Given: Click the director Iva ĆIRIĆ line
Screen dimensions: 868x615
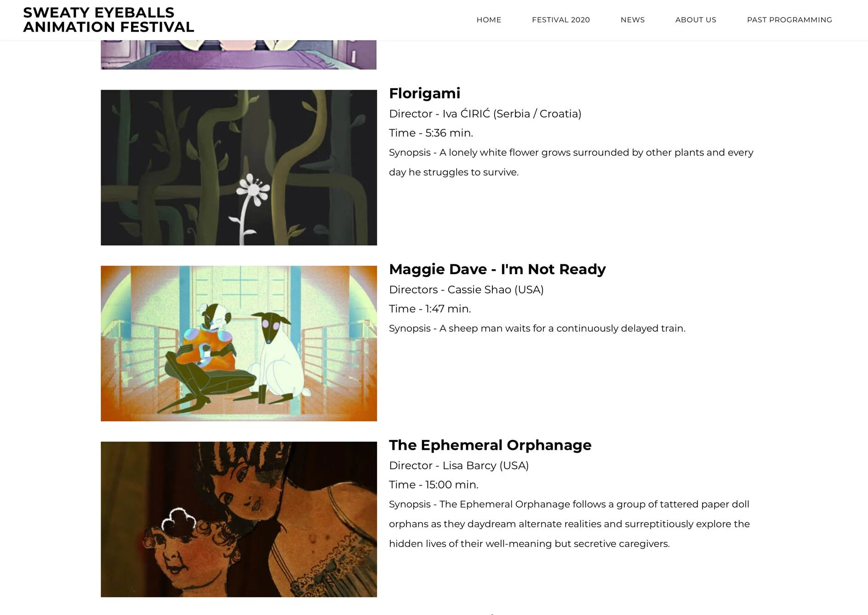Looking at the screenshot, I should 485,114.
